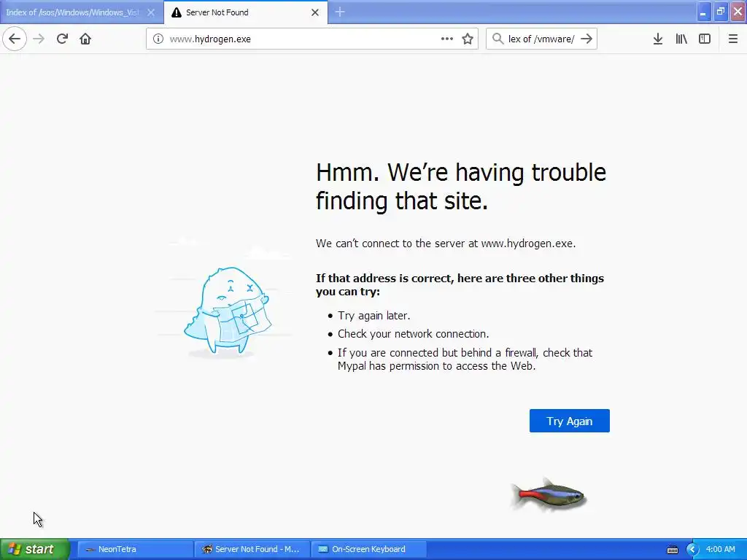
Task: Open the Windows start menu
Action: (35, 549)
